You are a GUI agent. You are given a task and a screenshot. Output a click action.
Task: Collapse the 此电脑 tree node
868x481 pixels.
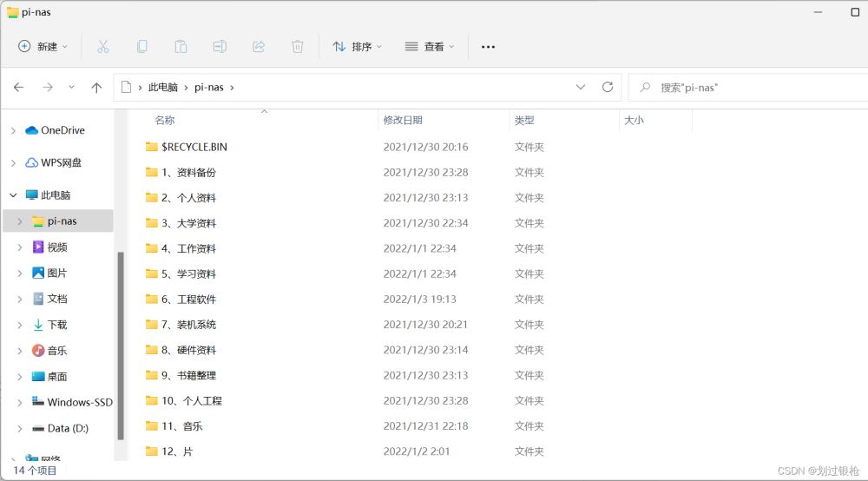pos(13,195)
